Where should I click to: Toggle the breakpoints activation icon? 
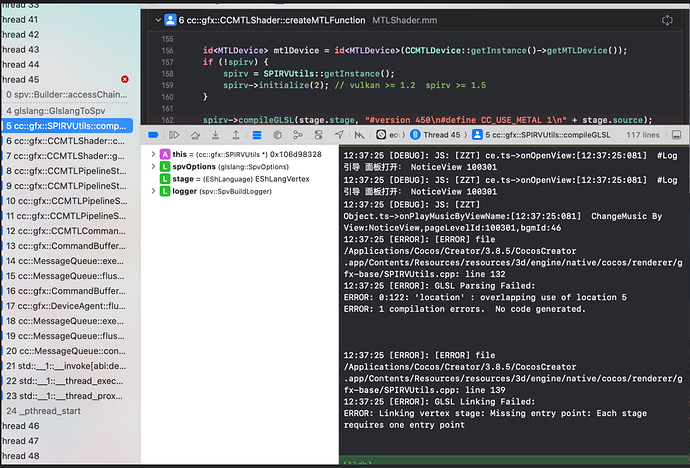pos(153,135)
